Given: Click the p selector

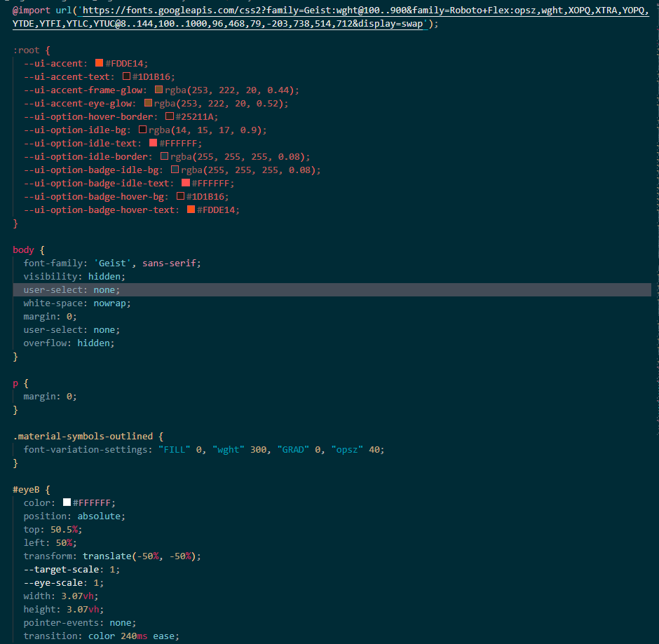Looking at the screenshot, I should (x=15, y=383).
